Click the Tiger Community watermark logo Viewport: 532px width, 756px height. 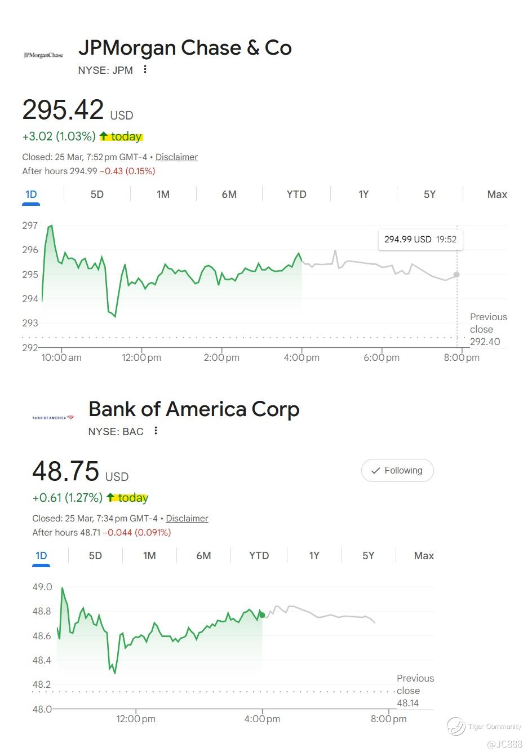pyautogui.click(x=456, y=726)
